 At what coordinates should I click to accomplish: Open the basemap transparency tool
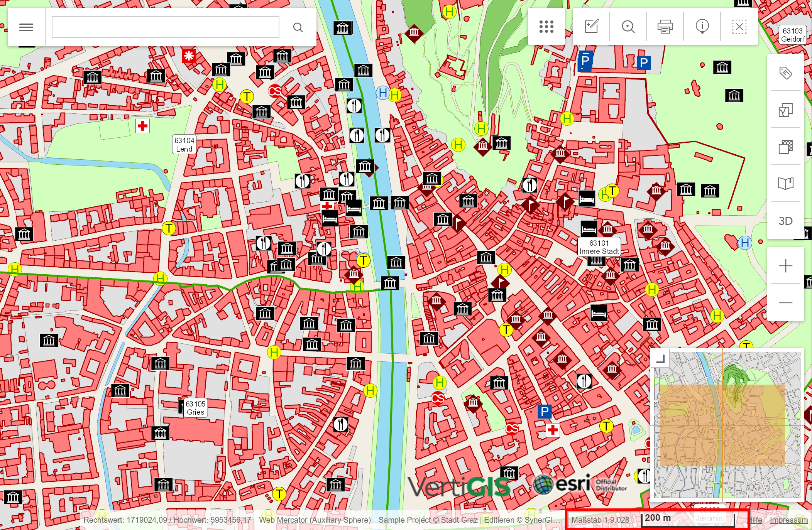coord(785,147)
